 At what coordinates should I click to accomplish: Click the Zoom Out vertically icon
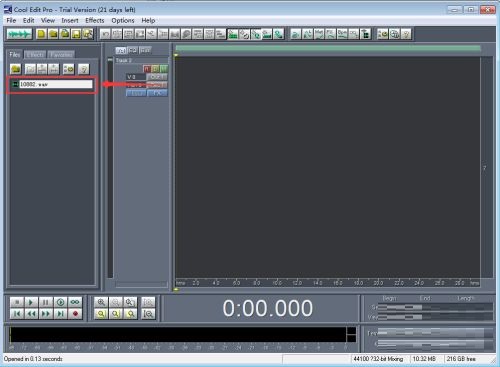pyautogui.click(x=148, y=314)
